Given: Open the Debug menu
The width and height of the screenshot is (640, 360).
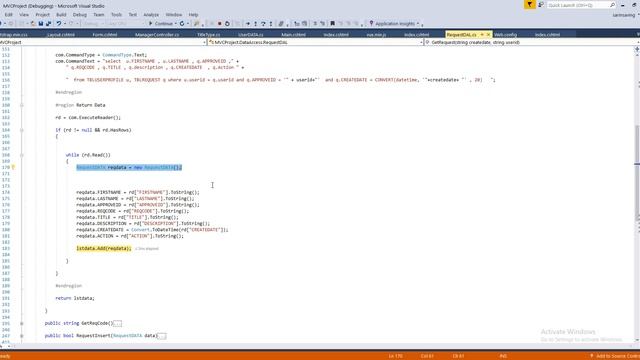Looking at the screenshot, I should coord(80,15).
